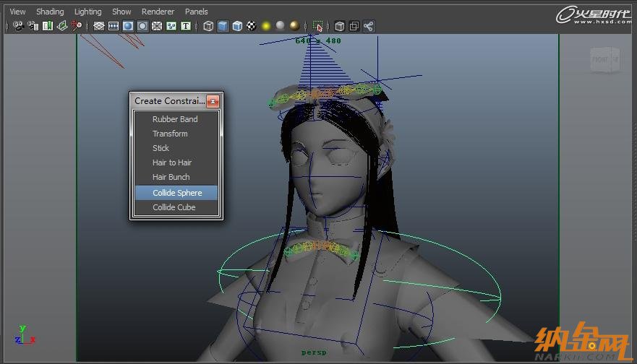The image size is (637, 364).
Task: Toggle X-Ray cube icon
Action: [x=340, y=27]
